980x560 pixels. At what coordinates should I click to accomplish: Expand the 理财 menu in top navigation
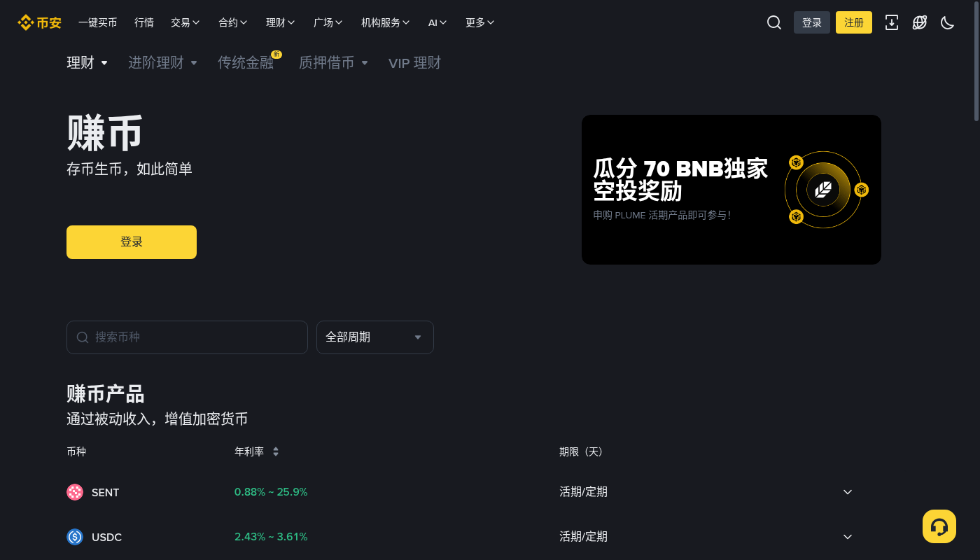(x=281, y=22)
